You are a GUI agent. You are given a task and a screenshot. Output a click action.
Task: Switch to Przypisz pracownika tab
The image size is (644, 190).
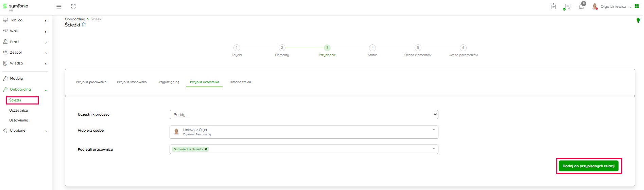click(91, 82)
